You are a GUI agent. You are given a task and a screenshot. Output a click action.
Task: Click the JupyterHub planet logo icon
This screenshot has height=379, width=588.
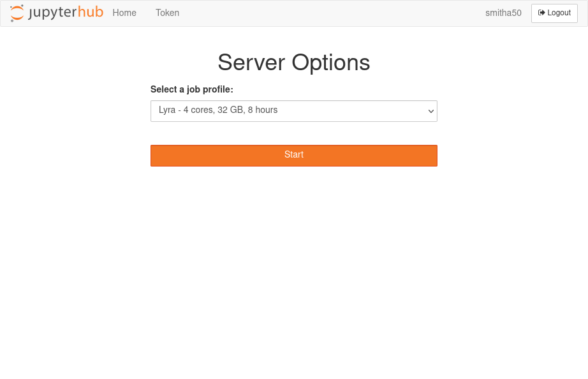tap(17, 13)
